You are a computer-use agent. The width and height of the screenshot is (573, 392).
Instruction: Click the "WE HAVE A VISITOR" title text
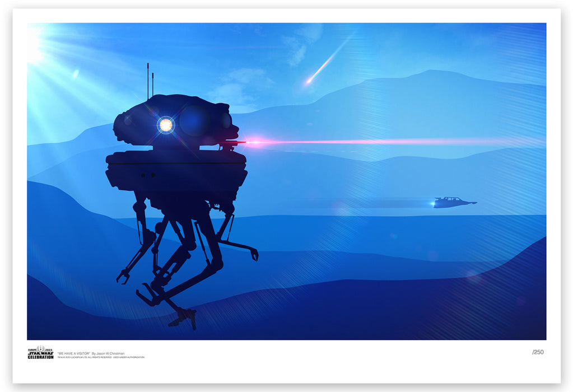(73, 353)
